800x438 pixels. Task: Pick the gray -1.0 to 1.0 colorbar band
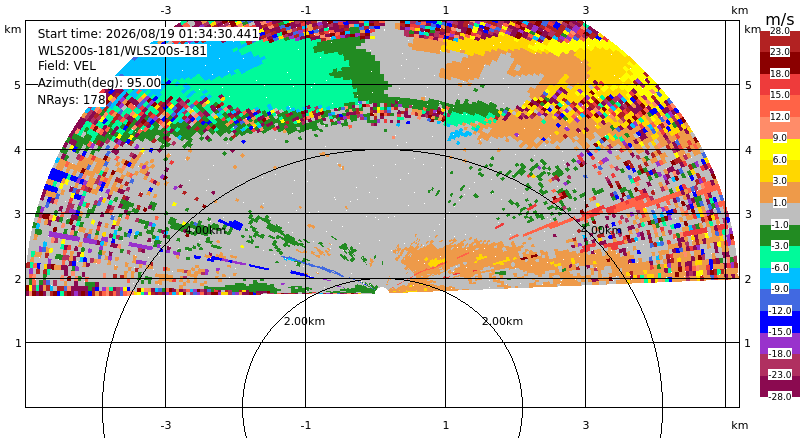(780, 214)
